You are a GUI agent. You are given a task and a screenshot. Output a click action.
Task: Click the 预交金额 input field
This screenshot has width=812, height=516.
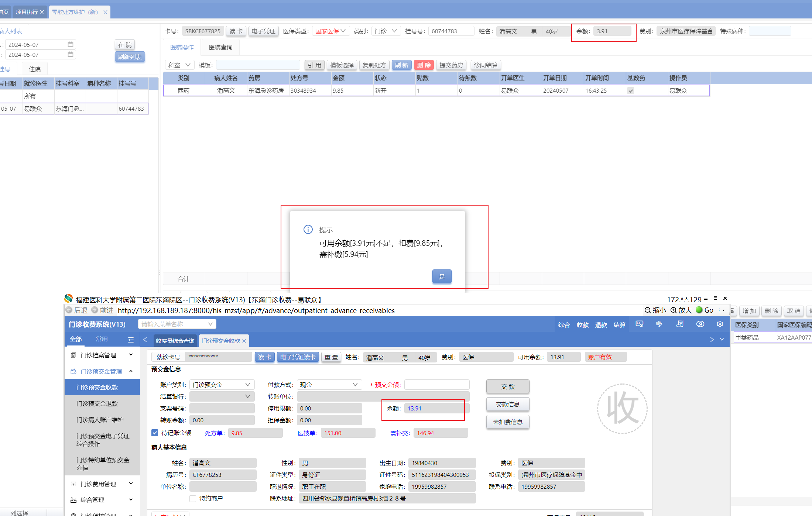pyautogui.click(x=437, y=385)
